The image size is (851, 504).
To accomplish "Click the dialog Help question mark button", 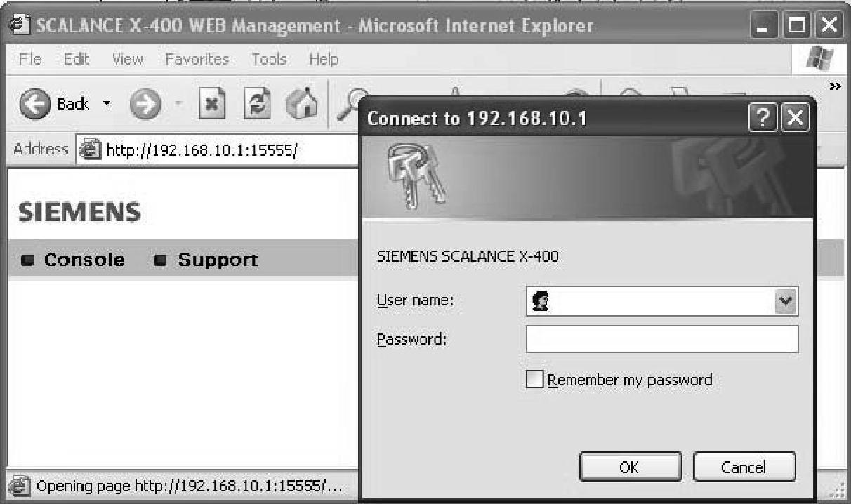I will [763, 118].
